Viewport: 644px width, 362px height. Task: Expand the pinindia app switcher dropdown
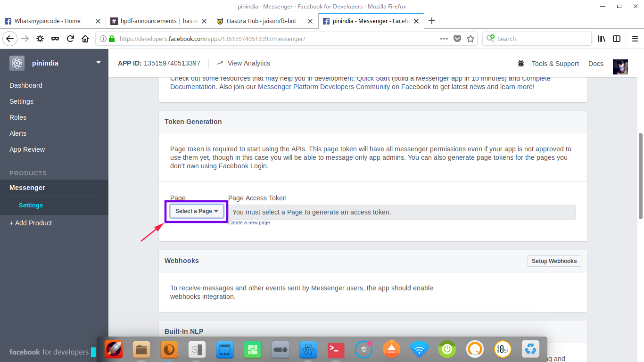click(x=99, y=62)
